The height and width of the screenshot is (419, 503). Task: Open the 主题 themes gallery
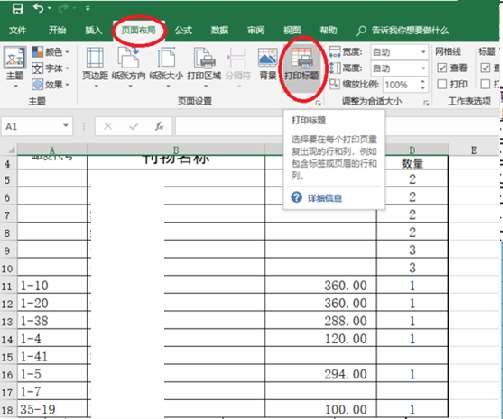14,68
